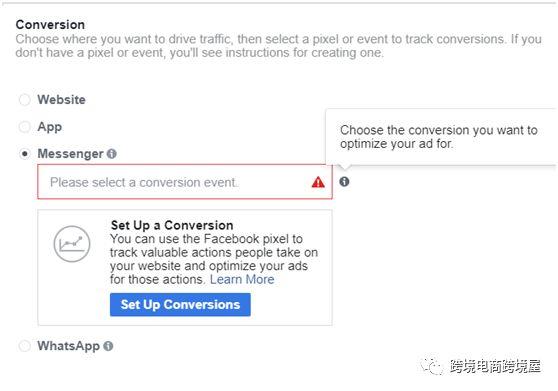558x391 pixels.
Task: Click the Set Up Conversions button
Action: tap(180, 305)
